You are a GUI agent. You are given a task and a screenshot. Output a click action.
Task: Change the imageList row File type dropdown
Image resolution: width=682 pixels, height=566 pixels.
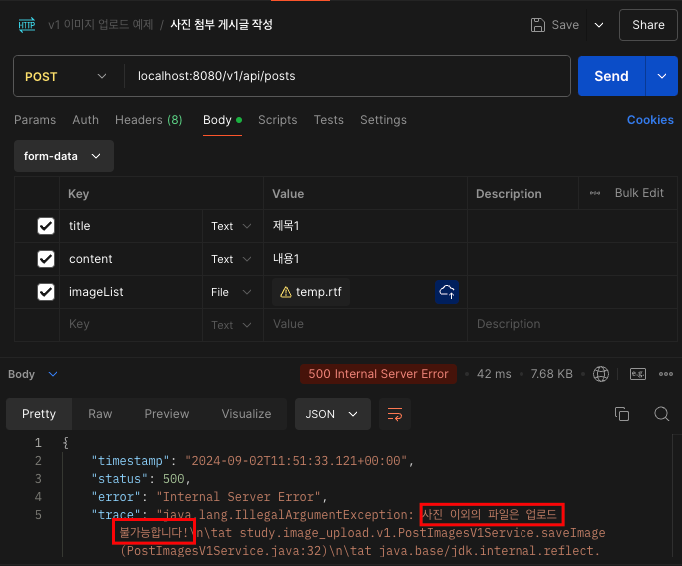click(x=231, y=292)
